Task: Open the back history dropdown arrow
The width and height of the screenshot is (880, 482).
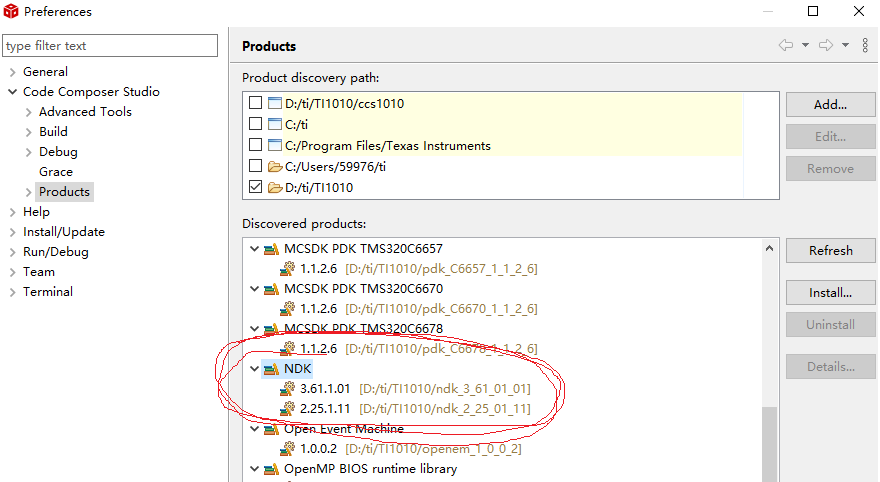Action: coord(805,45)
